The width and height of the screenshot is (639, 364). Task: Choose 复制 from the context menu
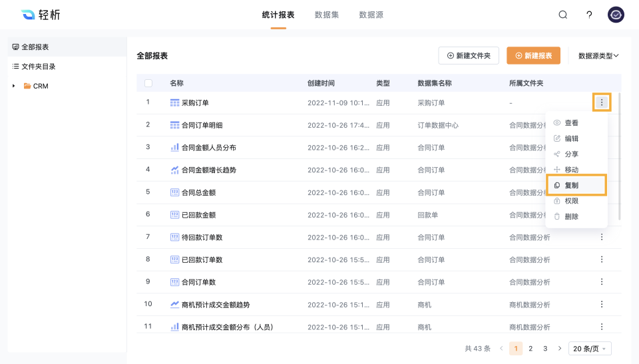pos(576,185)
